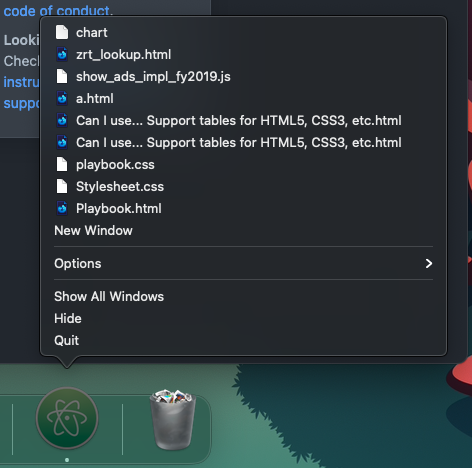The height and width of the screenshot is (468, 472).
Task: Click the HTML file icon beside zrt_lookup.html
Action: [x=62, y=54]
